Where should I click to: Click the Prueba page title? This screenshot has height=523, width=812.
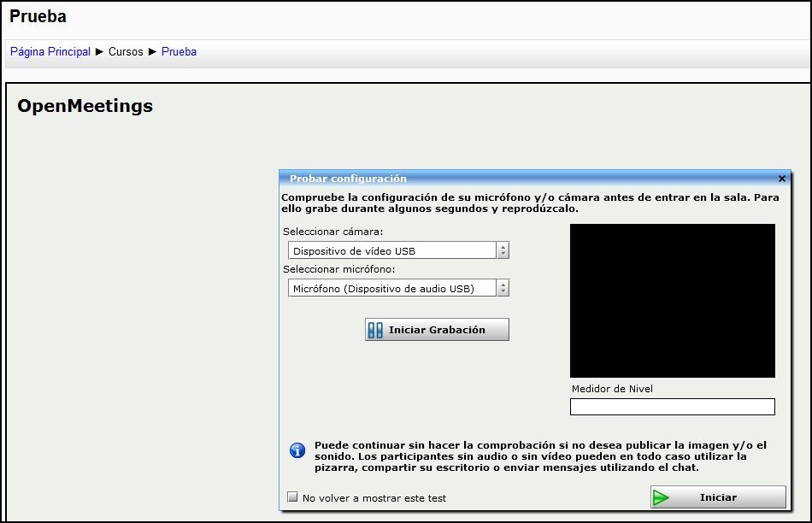(x=38, y=16)
